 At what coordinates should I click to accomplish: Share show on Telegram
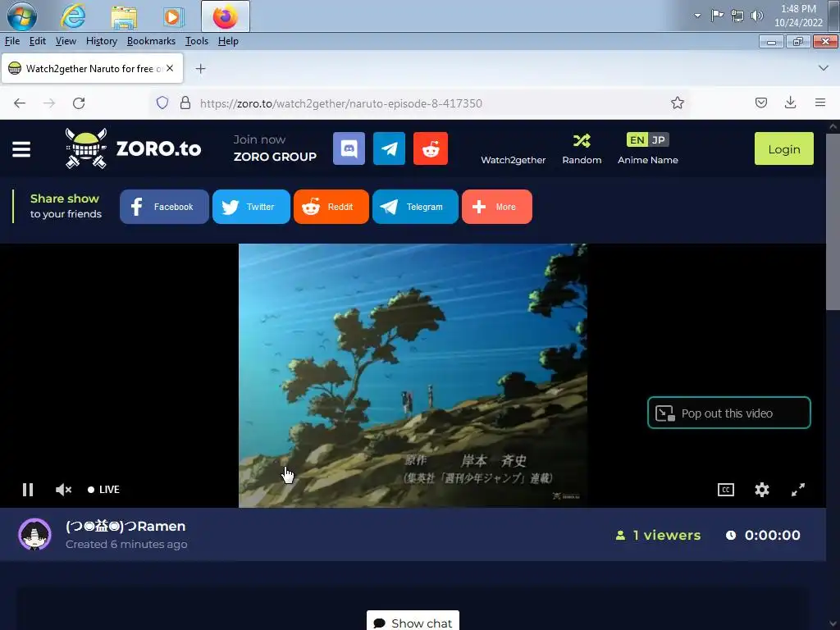(x=415, y=207)
